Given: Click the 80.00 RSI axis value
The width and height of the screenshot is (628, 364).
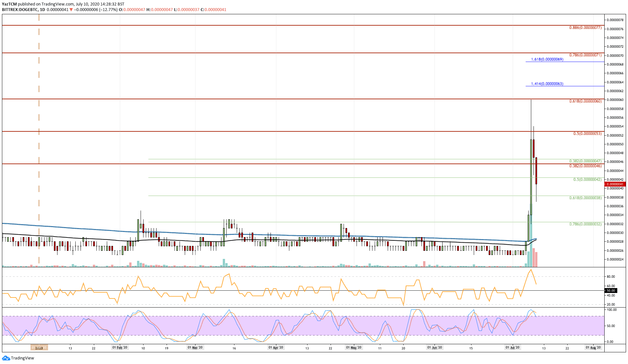Looking at the screenshot, I should (x=611, y=277).
